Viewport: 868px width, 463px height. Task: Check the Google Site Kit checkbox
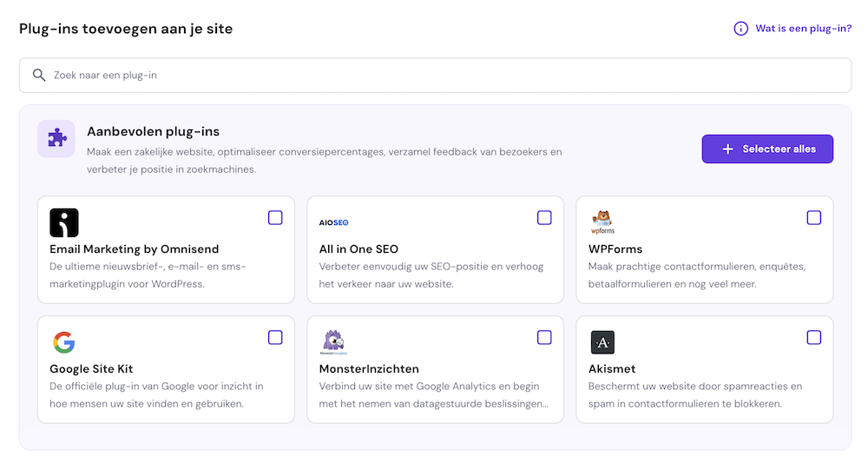pos(275,337)
